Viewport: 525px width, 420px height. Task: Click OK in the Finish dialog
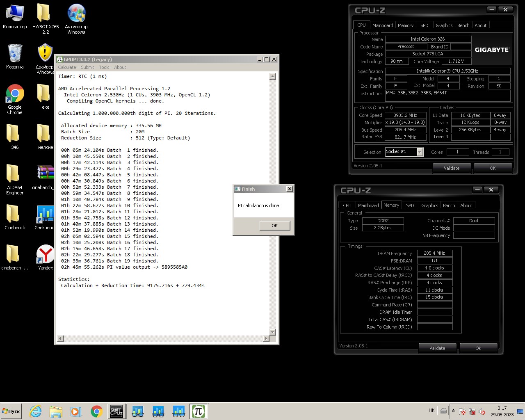[x=275, y=226]
